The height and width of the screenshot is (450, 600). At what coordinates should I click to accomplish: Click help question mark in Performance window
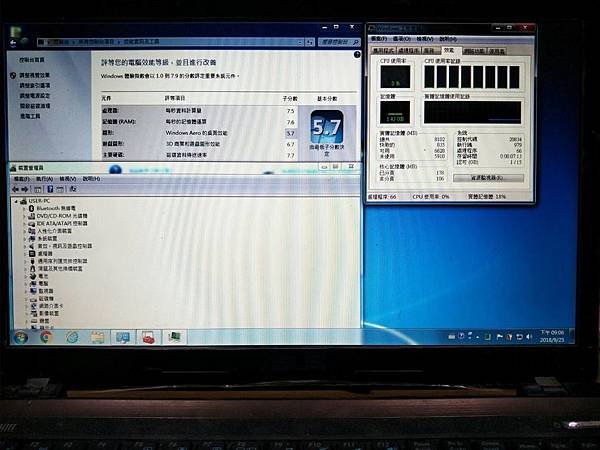click(357, 55)
